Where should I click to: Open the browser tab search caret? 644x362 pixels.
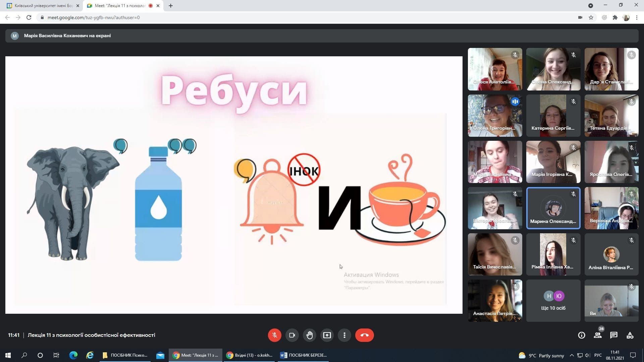[x=591, y=6]
